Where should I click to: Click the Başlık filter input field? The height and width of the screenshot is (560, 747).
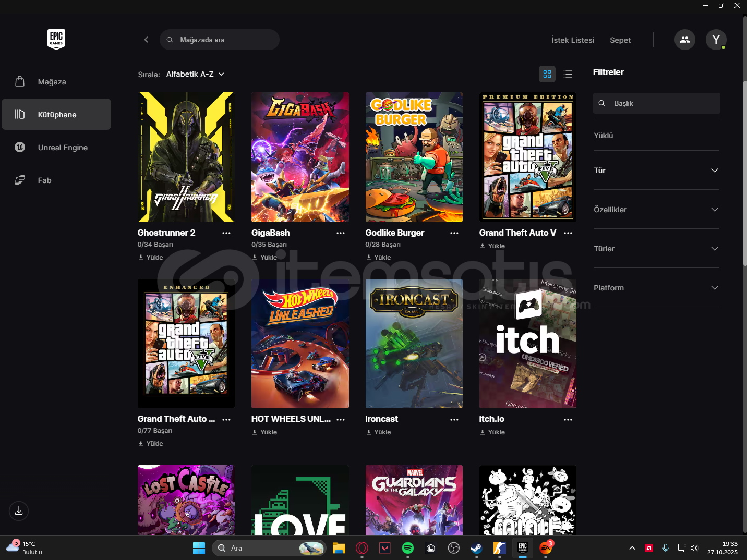657,103
